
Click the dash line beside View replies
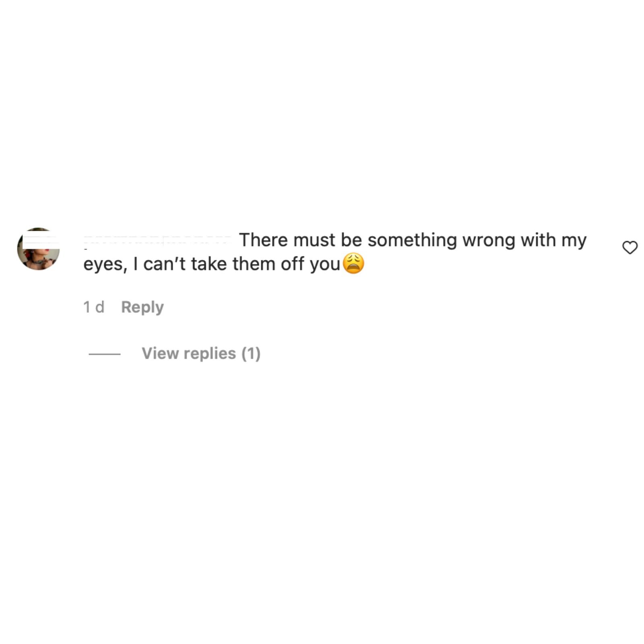click(x=104, y=354)
